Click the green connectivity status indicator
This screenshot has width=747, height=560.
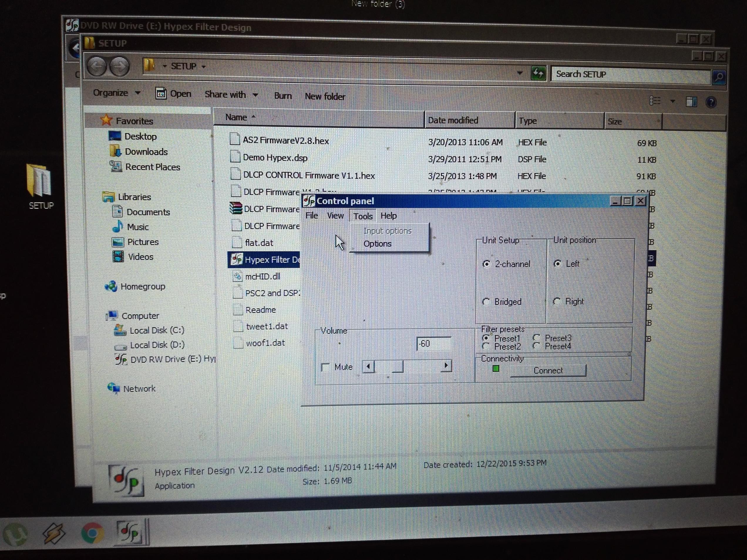click(496, 369)
